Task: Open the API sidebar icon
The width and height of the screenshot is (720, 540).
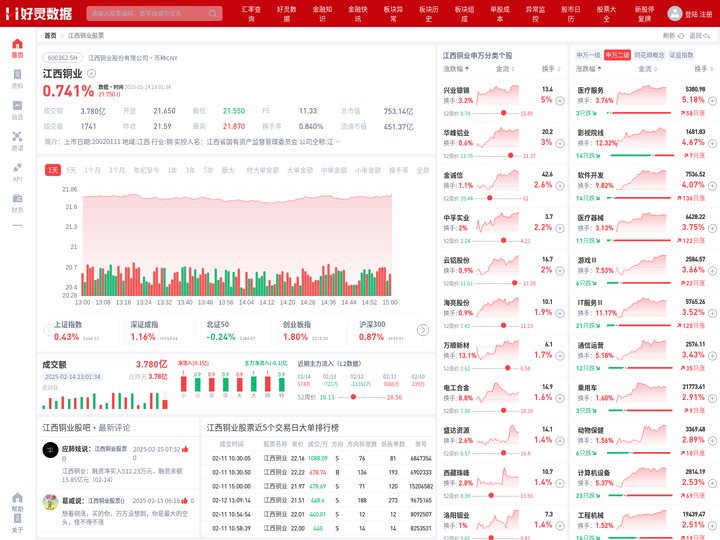Action: click(x=17, y=167)
